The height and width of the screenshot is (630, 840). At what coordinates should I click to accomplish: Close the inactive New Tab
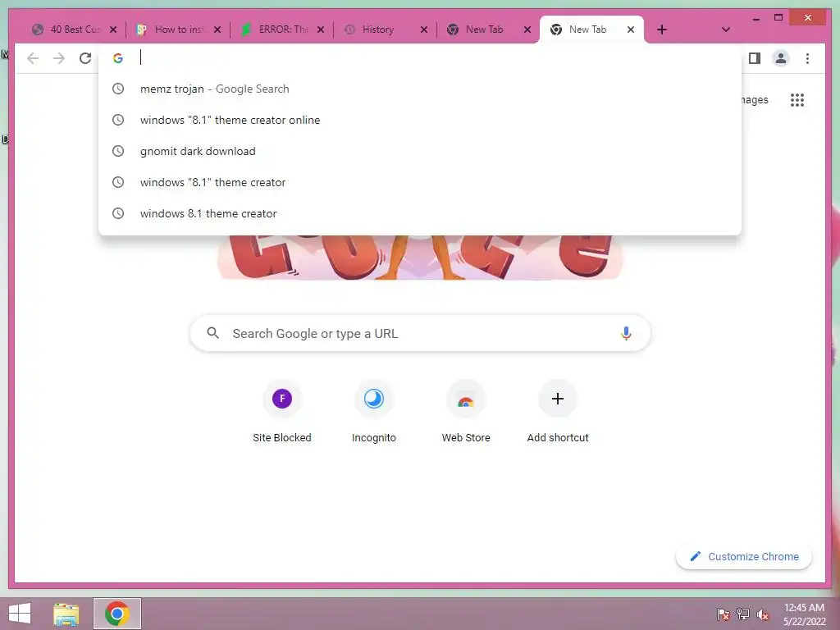tap(527, 30)
